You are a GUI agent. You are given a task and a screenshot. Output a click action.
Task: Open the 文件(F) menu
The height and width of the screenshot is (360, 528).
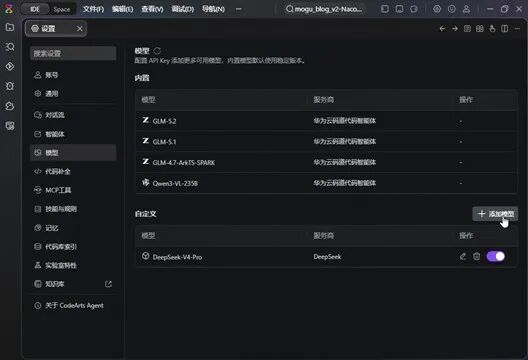[93, 9]
